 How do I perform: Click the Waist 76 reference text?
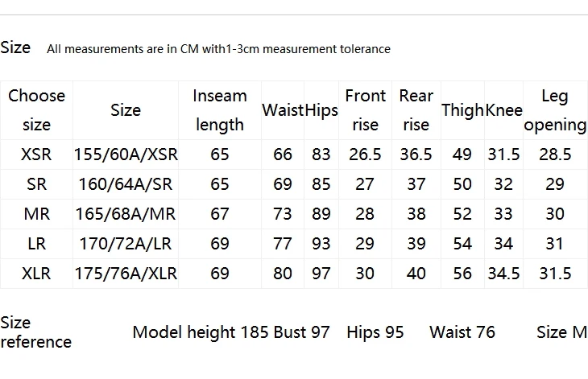tap(462, 332)
